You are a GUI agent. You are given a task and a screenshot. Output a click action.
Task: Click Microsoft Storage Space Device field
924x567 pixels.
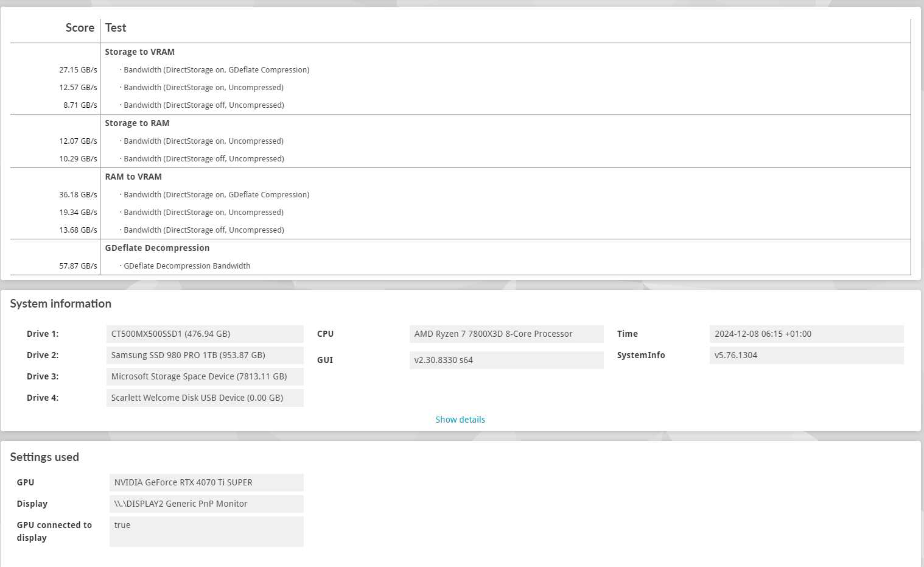pyautogui.click(x=205, y=376)
